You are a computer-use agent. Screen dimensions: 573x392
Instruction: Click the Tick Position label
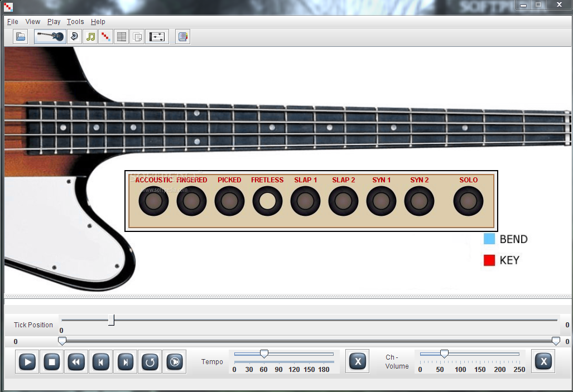click(x=33, y=325)
